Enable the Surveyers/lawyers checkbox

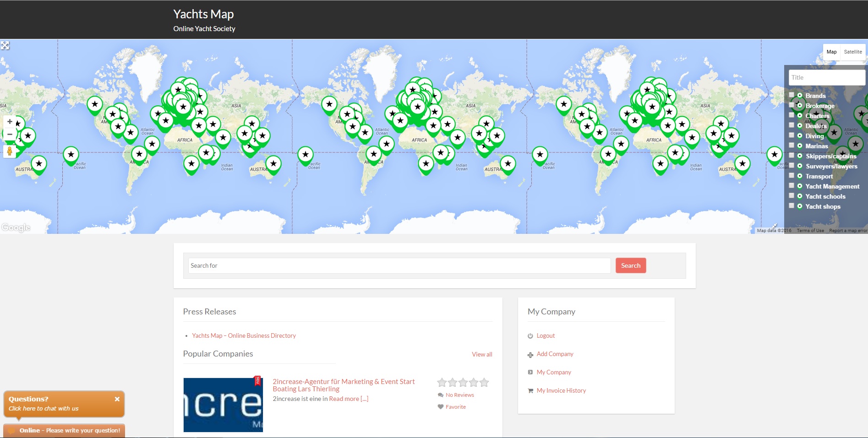click(792, 165)
